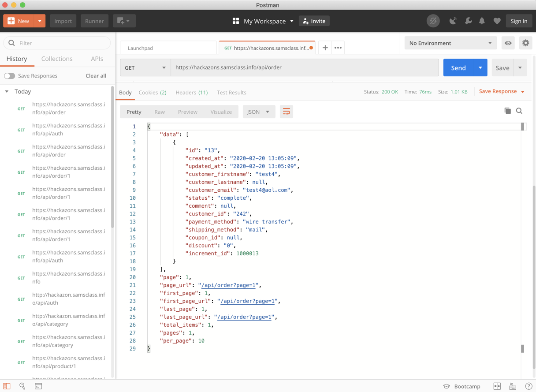Open the response Headers tab
This screenshot has height=392, width=536.
coord(191,93)
